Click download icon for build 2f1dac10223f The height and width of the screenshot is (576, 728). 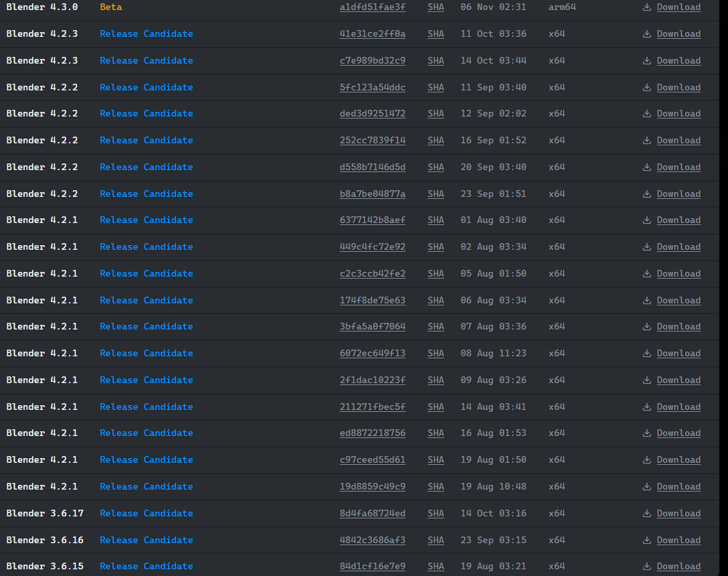647,380
